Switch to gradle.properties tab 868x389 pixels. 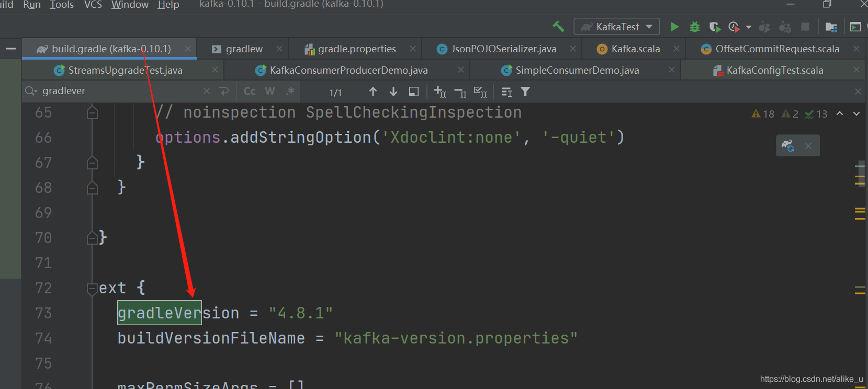click(x=357, y=49)
